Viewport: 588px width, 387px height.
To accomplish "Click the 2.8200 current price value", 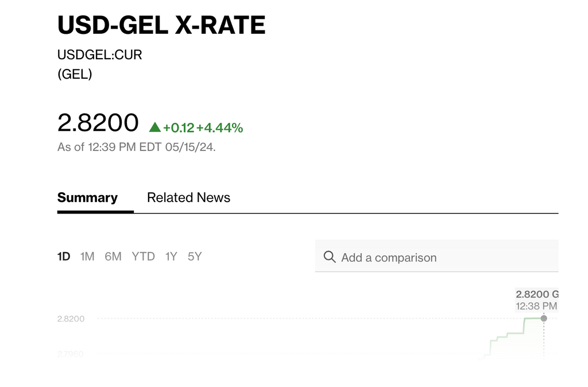I will coord(98,123).
